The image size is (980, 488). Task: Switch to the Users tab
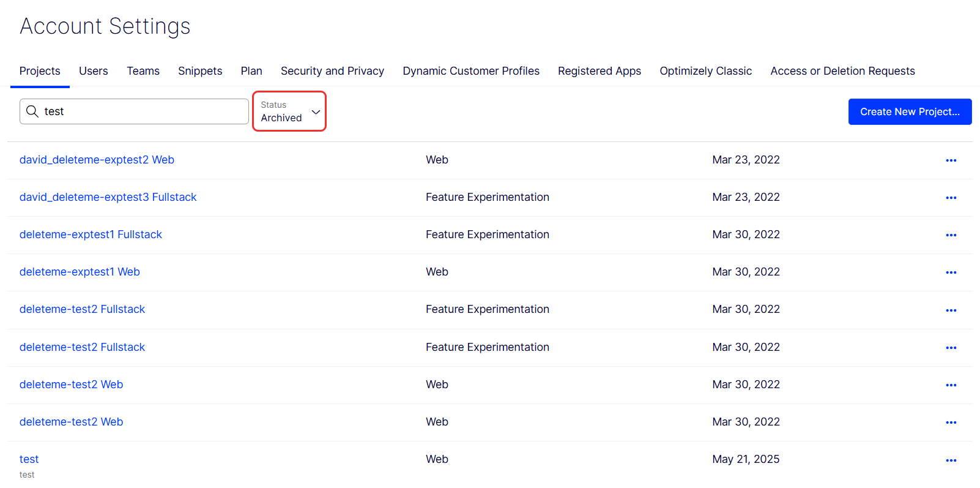click(x=94, y=71)
